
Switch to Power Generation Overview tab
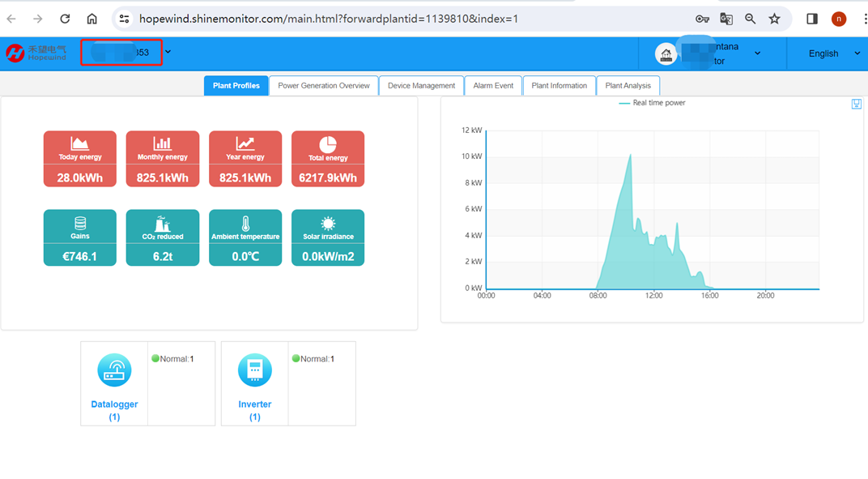tap(323, 86)
